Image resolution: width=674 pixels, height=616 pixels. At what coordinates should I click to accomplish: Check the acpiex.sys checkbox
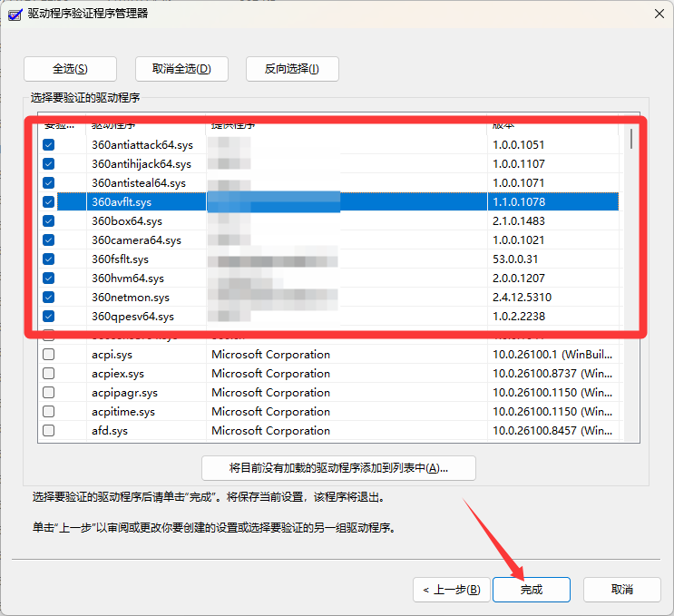pyautogui.click(x=49, y=374)
